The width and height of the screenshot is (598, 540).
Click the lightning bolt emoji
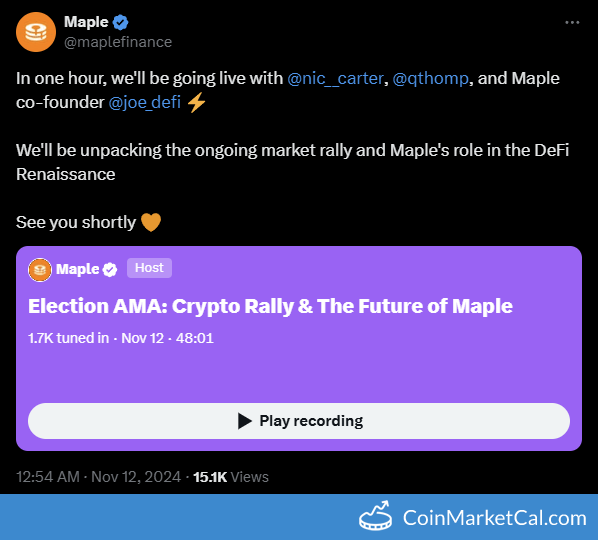point(197,103)
